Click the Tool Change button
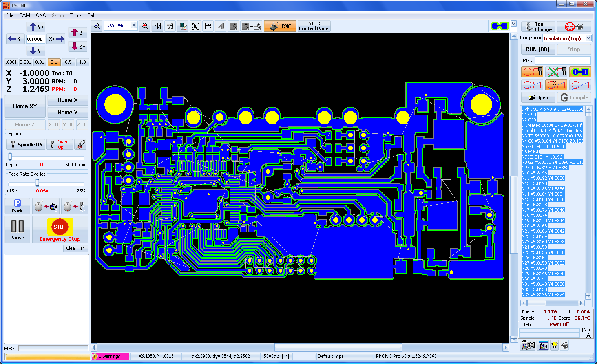The width and height of the screenshot is (597, 364). (x=538, y=26)
